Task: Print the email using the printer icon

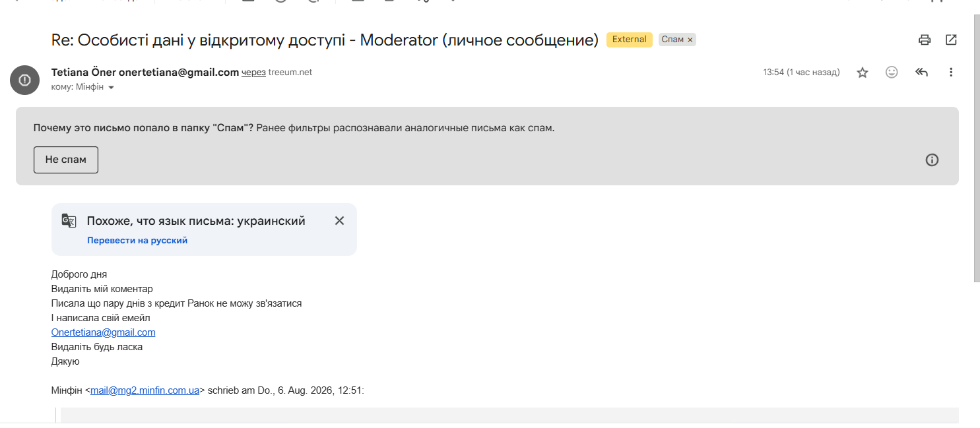Action: (925, 40)
